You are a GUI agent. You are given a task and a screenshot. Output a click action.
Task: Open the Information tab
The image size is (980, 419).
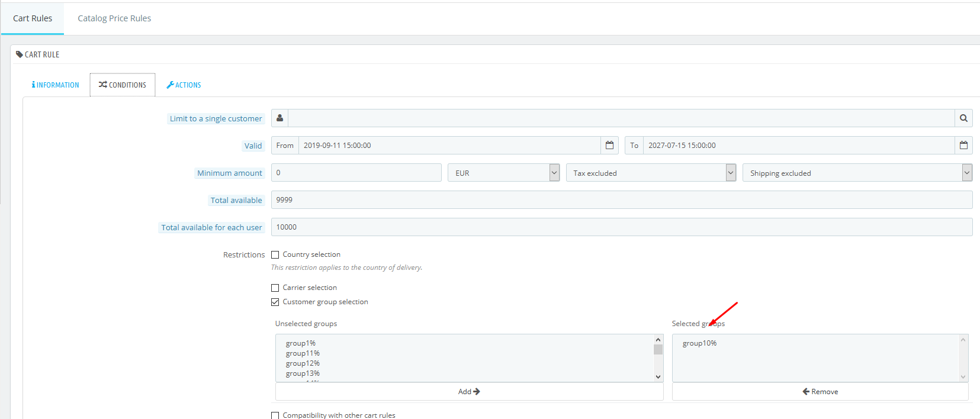55,85
